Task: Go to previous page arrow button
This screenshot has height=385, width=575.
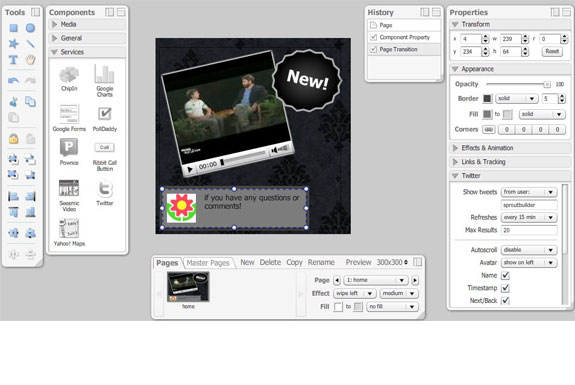Action: [x=337, y=280]
